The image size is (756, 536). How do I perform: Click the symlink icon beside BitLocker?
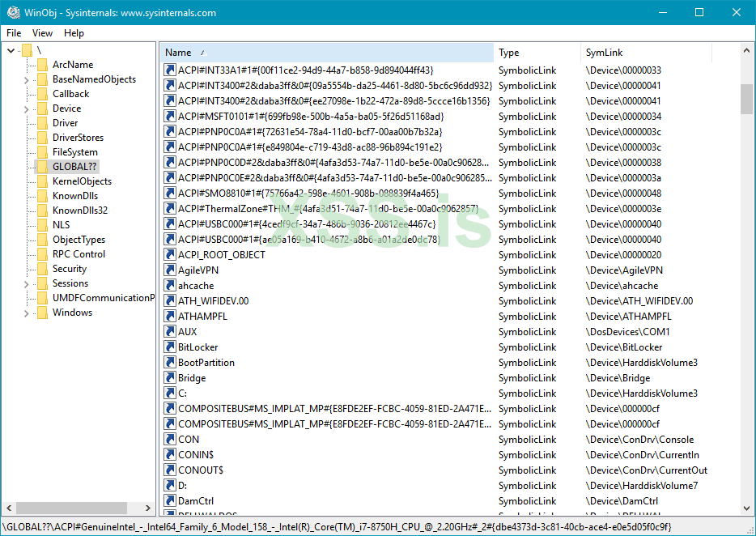(x=170, y=347)
